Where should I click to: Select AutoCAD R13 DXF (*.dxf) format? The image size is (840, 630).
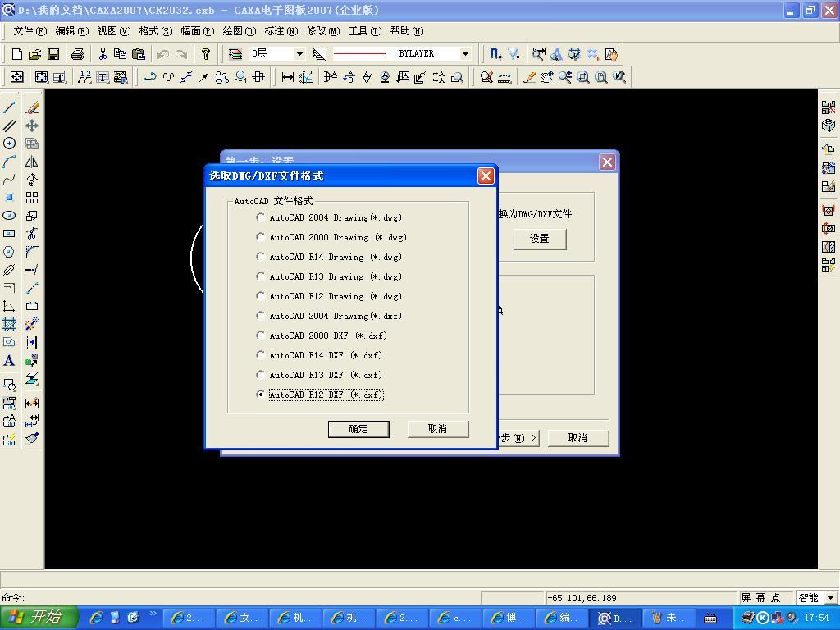click(319, 375)
